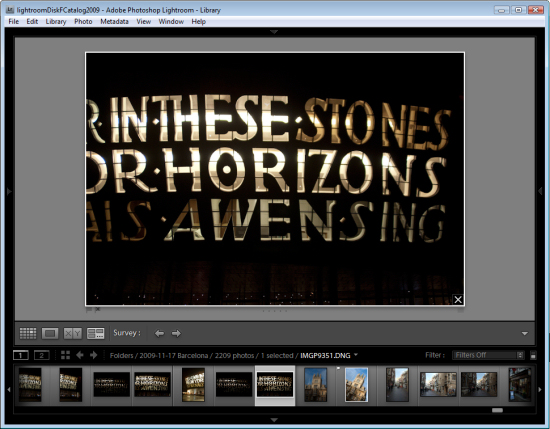Expand left side panel
Image resolution: width=550 pixels, height=429 pixels.
(x=9, y=192)
